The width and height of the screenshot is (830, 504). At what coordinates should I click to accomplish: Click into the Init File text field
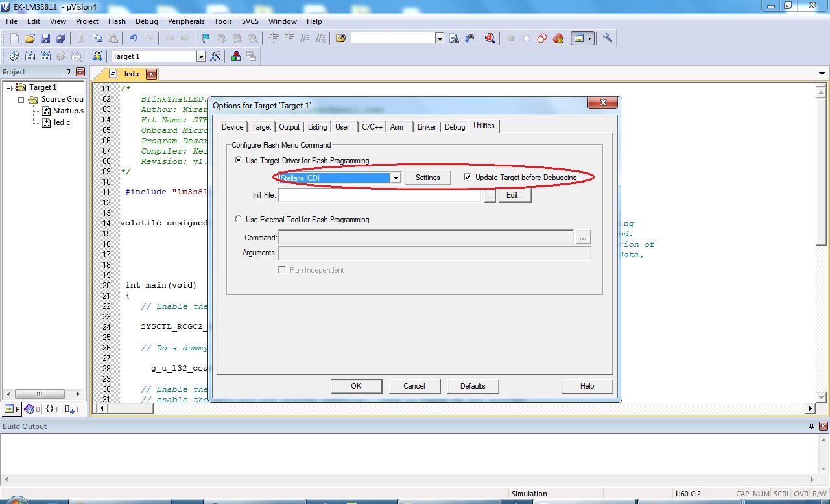coord(379,195)
